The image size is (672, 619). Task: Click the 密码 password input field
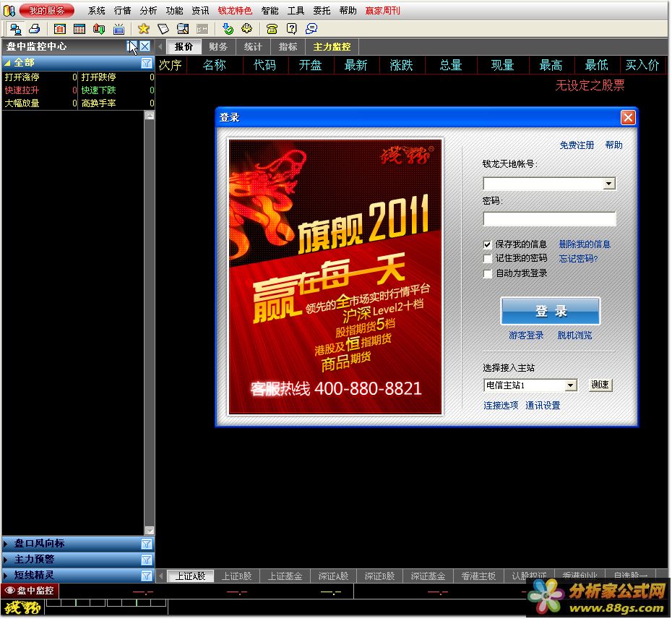pos(549,219)
